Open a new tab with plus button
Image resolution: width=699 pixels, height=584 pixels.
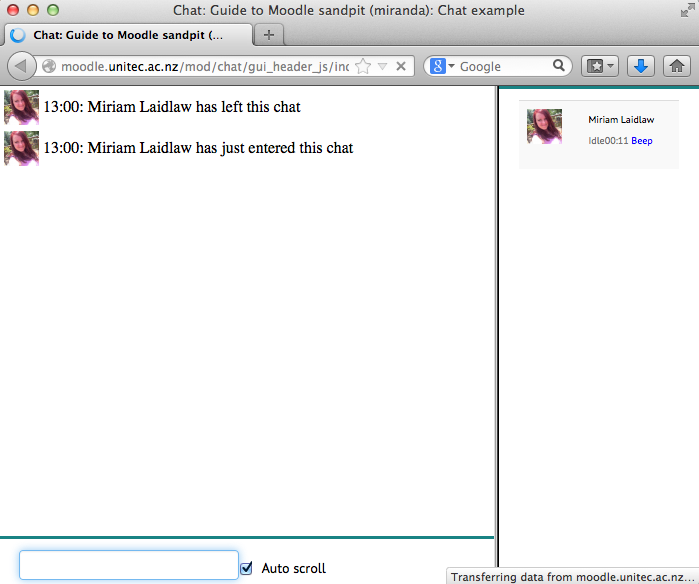269,35
